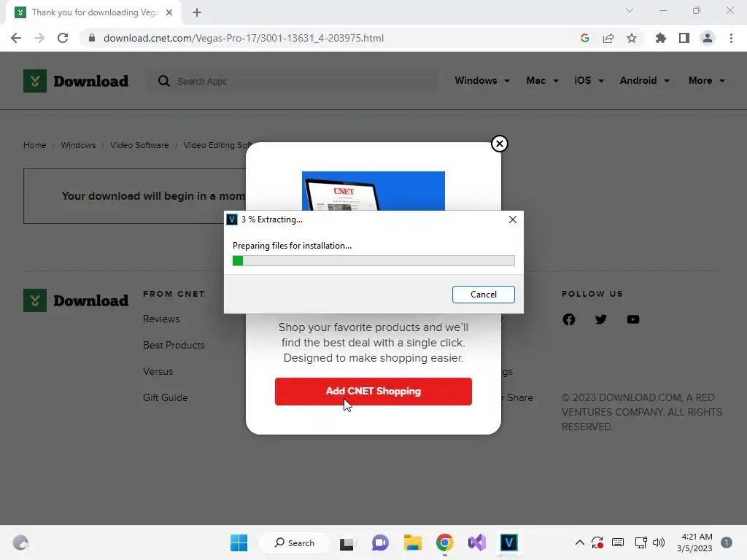Close the Extracting dialog window
This screenshot has width=747, height=560.
click(x=513, y=219)
